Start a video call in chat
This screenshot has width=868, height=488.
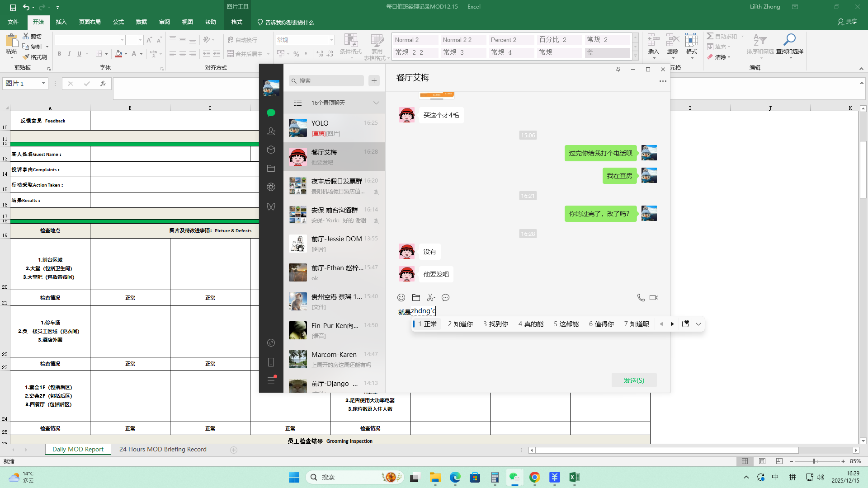654,297
